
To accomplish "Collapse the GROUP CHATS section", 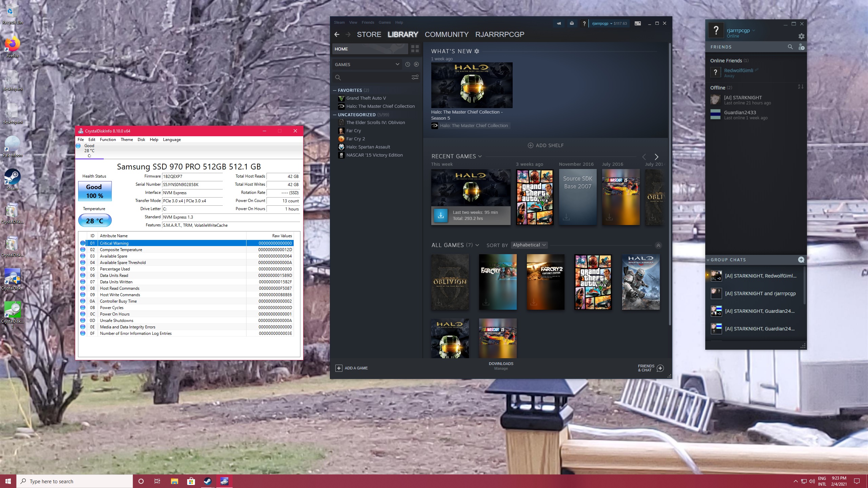I will coord(708,260).
